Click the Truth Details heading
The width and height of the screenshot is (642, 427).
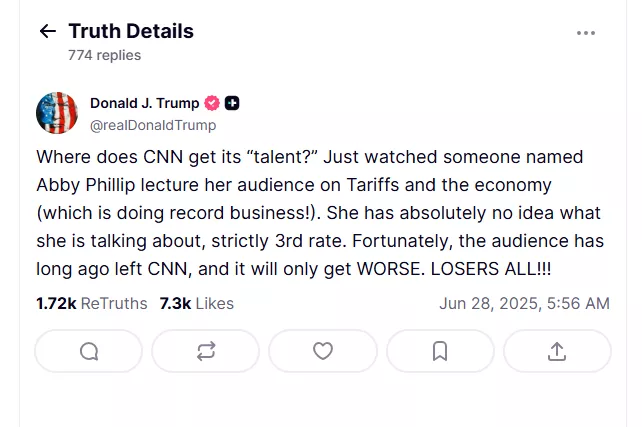(131, 31)
